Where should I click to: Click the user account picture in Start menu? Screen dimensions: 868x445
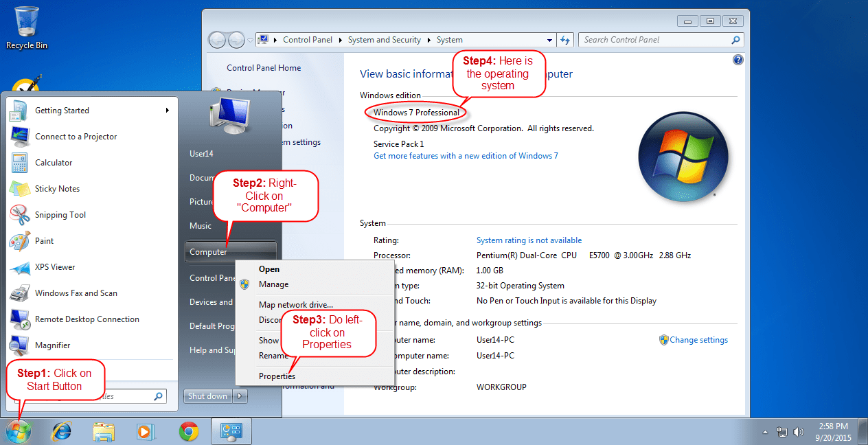coord(230,115)
